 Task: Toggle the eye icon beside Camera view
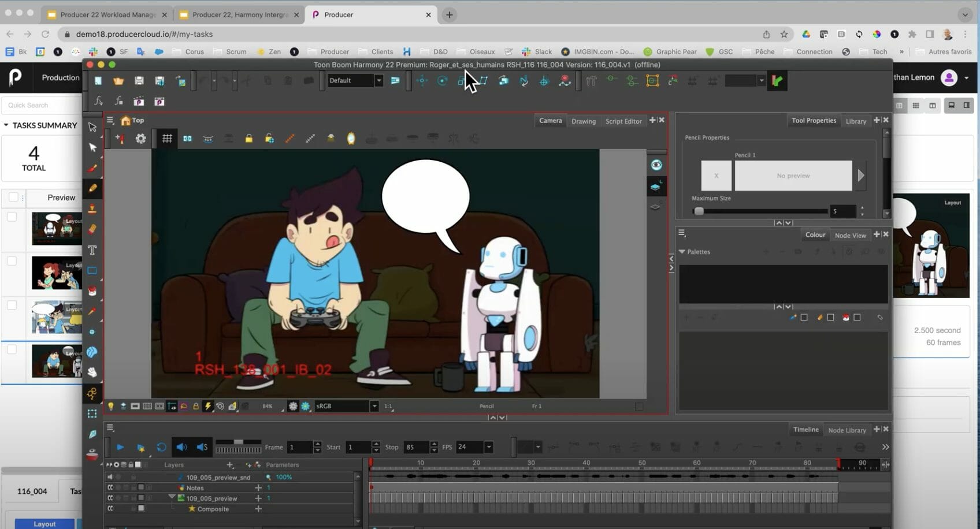(656, 165)
